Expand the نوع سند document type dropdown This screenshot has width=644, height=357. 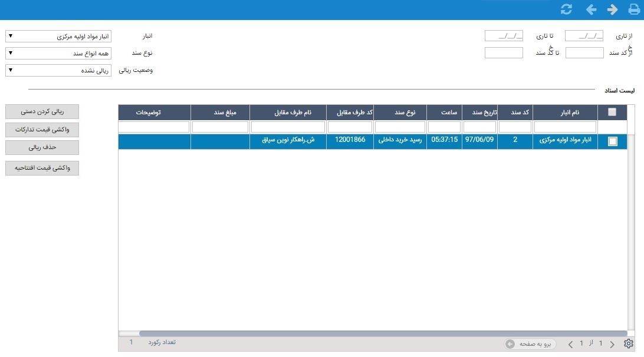58,54
